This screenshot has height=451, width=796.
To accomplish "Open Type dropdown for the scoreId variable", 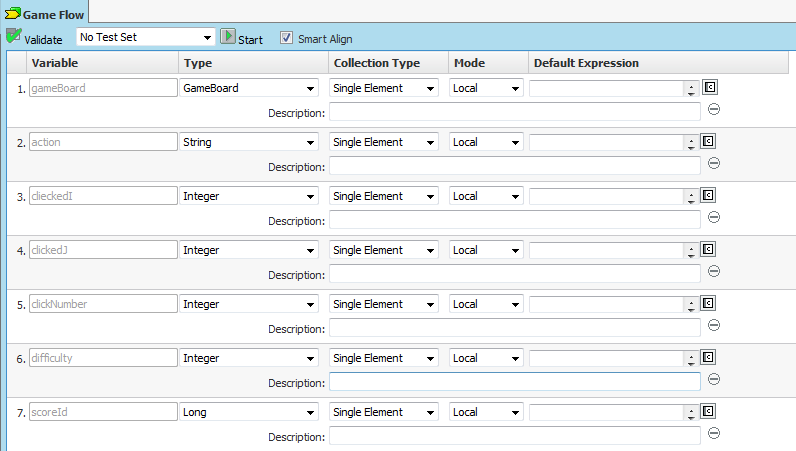I will coord(249,412).
